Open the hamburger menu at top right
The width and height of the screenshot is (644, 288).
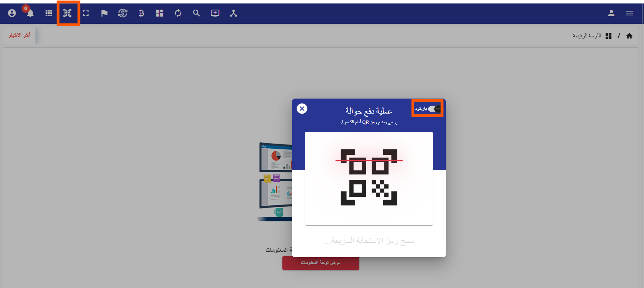(630, 13)
